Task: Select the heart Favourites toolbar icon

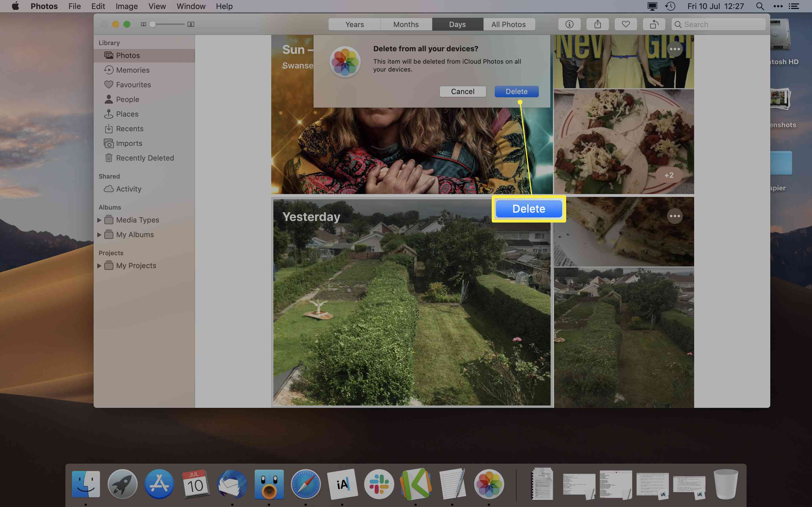Action: click(626, 24)
